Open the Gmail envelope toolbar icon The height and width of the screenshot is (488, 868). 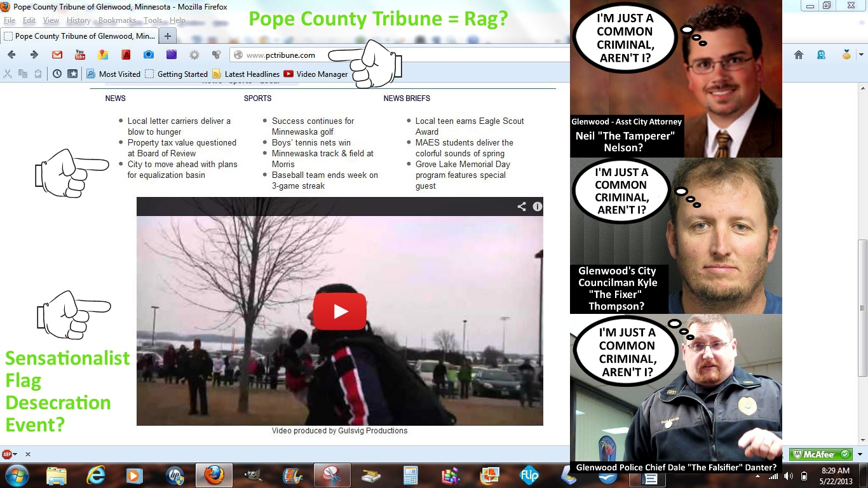tap(57, 55)
